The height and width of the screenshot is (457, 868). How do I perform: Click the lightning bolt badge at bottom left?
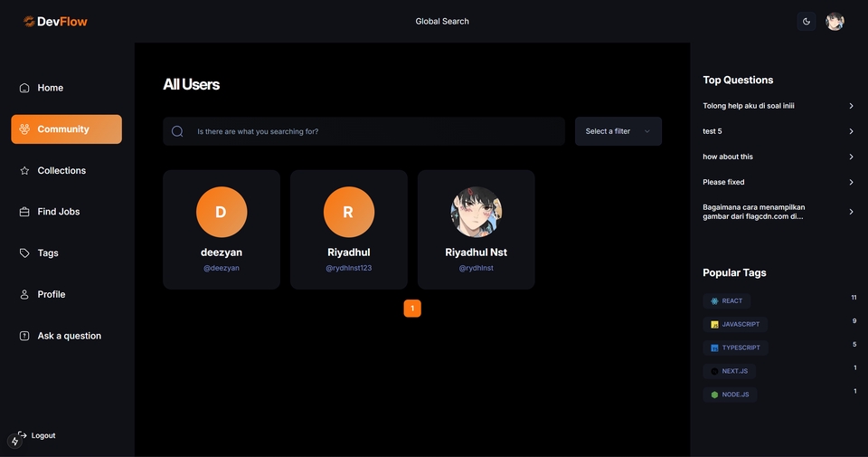tap(14, 441)
